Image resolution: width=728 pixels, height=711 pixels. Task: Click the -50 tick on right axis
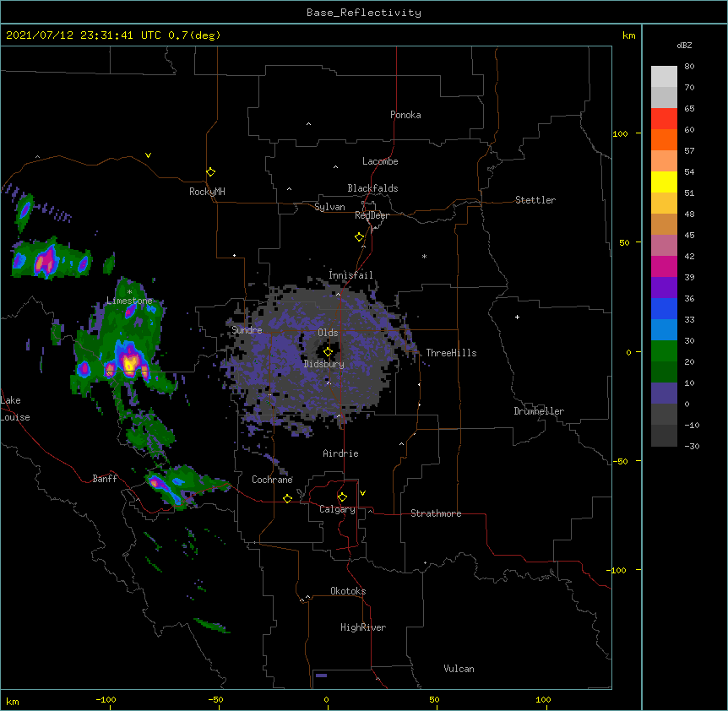tap(620, 461)
